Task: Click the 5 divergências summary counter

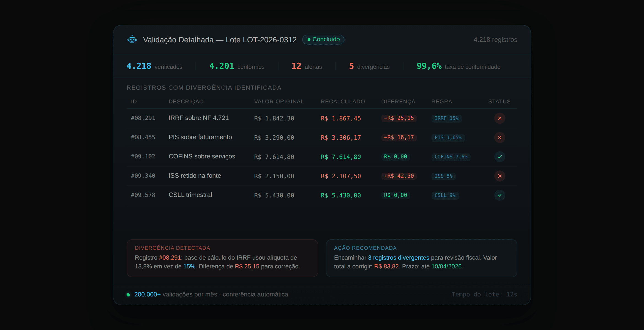Action: tap(369, 66)
